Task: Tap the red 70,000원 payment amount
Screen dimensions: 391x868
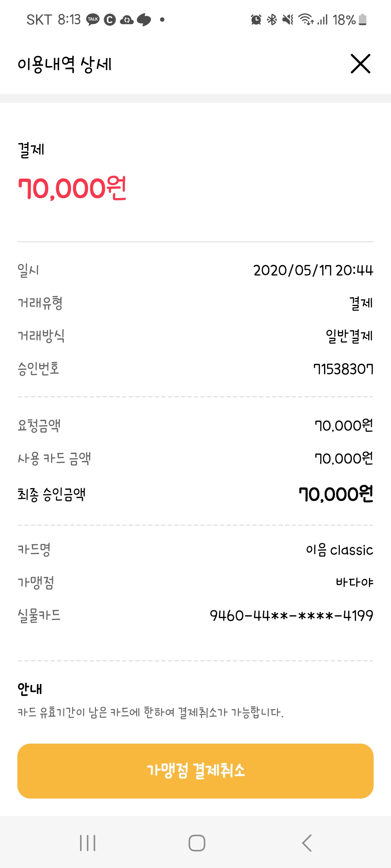Action: click(x=72, y=188)
